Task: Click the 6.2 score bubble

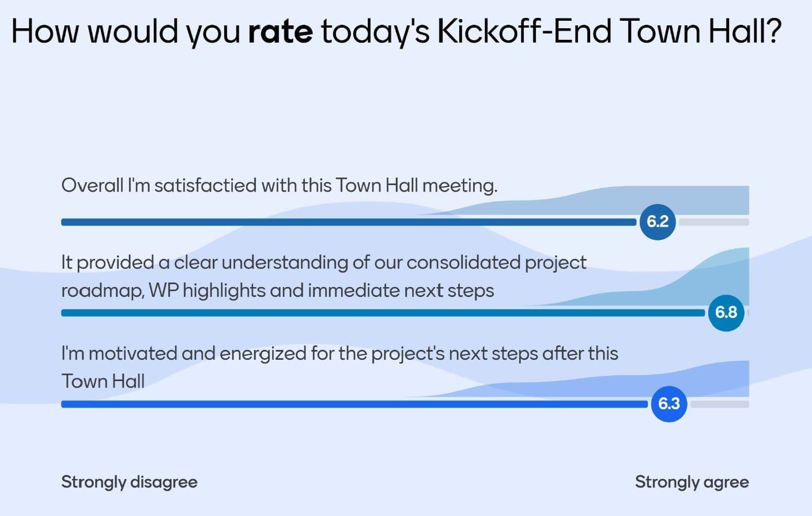Action: pos(658,222)
